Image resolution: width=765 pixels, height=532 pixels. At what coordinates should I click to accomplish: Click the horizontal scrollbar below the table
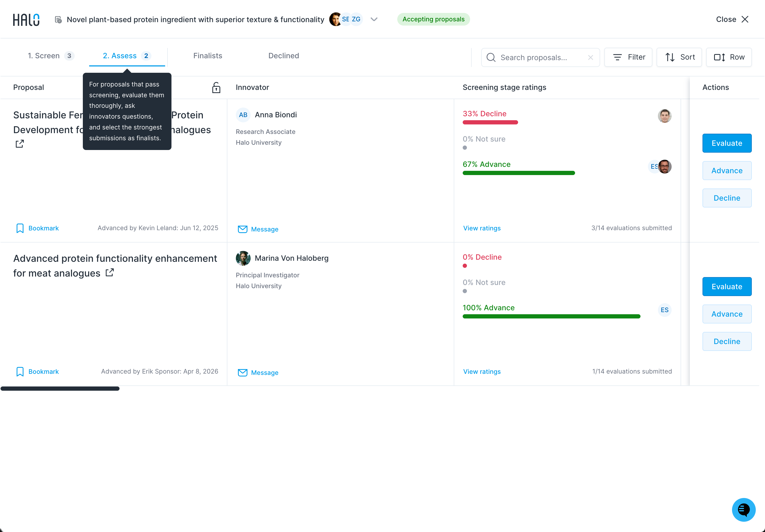pyautogui.click(x=60, y=389)
